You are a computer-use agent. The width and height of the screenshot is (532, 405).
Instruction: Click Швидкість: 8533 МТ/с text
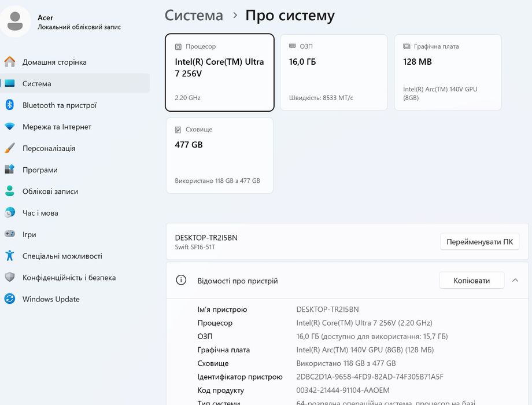[321, 98]
